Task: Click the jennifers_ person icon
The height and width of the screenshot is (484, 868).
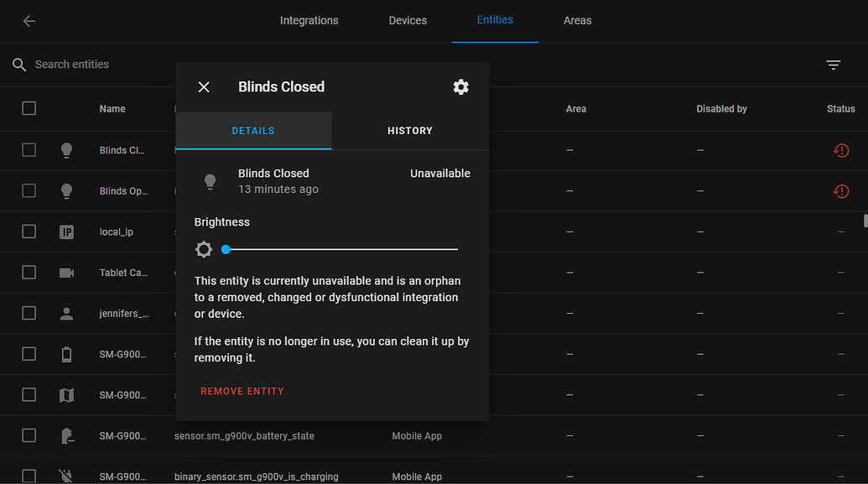Action: 66,314
